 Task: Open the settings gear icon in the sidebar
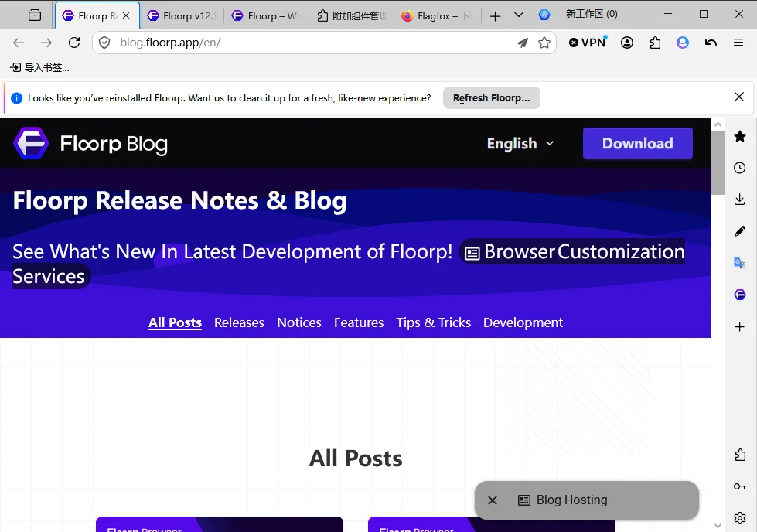(x=740, y=518)
